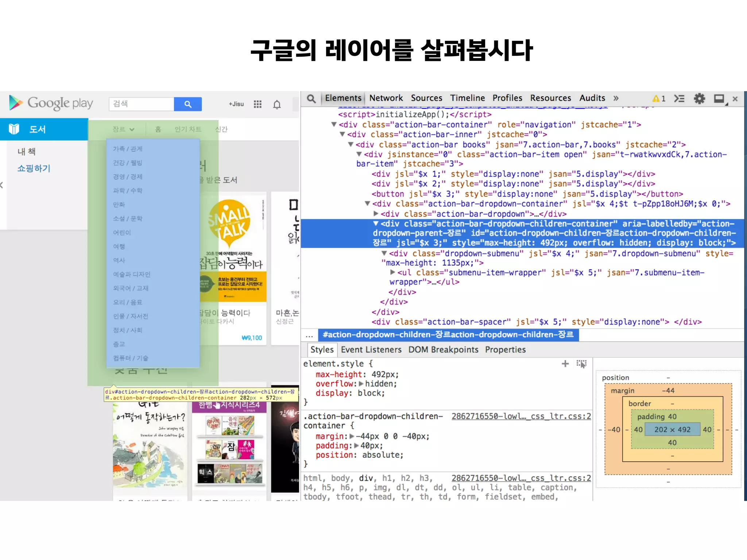747x560 pixels.
Task: Expand the padding shorthand triangle
Action: pos(356,446)
